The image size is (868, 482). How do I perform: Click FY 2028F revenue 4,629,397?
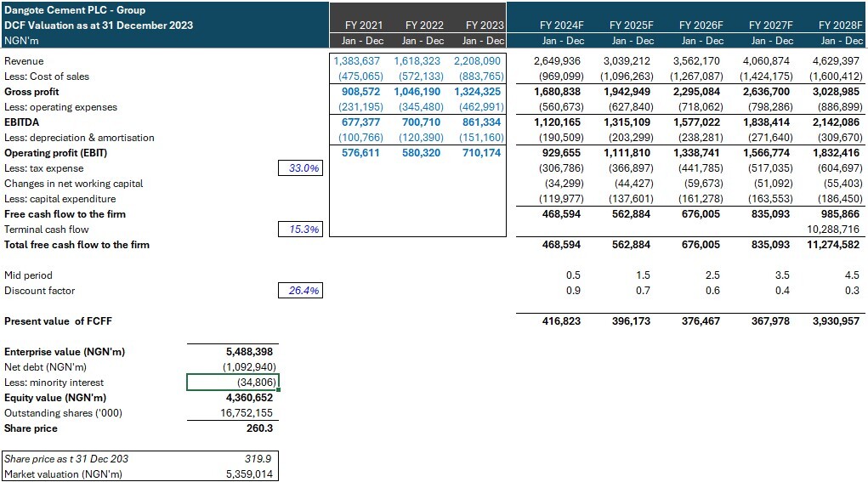pos(836,61)
